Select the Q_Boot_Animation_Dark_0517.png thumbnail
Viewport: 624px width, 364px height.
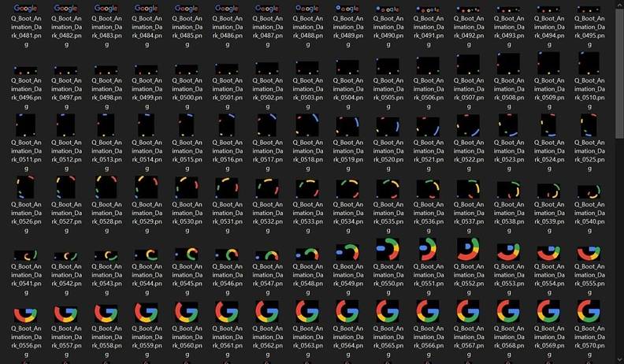pos(267,125)
